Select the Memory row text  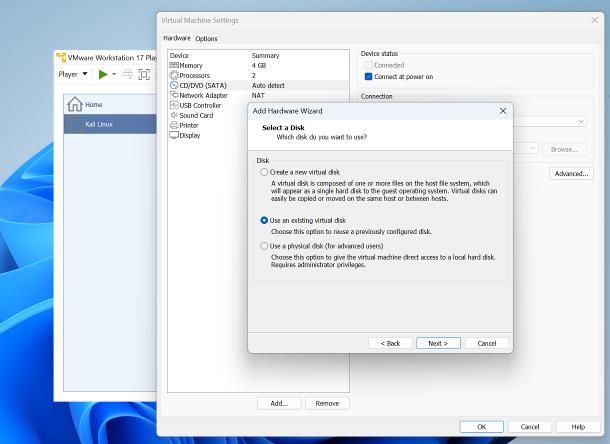191,65
